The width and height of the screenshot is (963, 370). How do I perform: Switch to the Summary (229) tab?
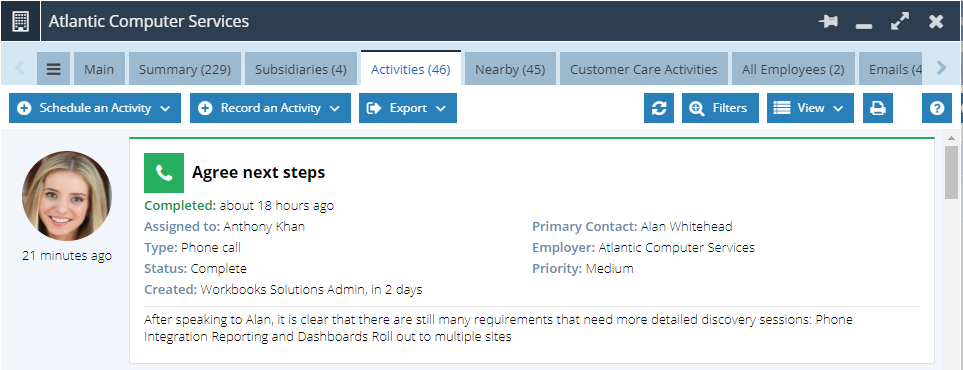coord(185,69)
